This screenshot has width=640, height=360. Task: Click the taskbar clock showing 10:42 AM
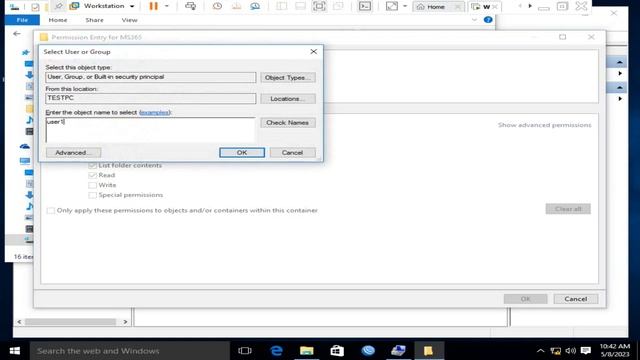tap(615, 351)
